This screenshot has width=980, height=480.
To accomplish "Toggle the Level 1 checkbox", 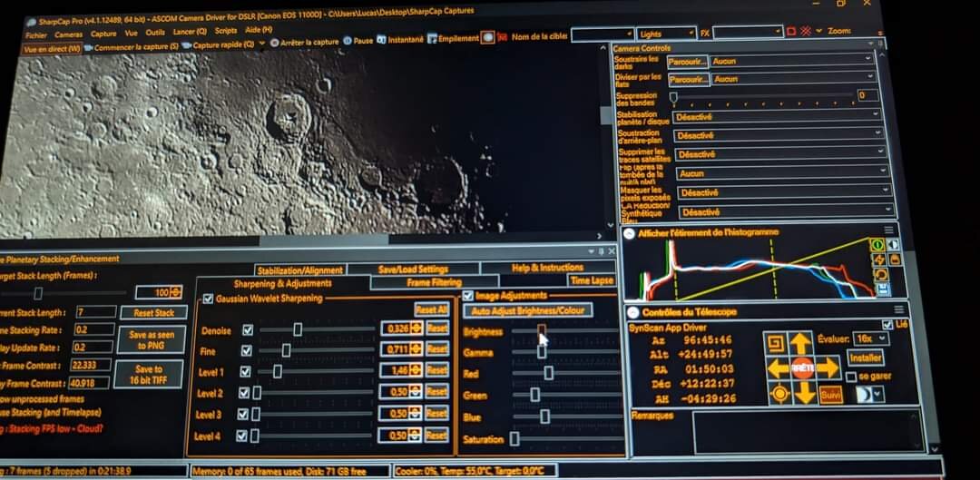I will 246,372.
